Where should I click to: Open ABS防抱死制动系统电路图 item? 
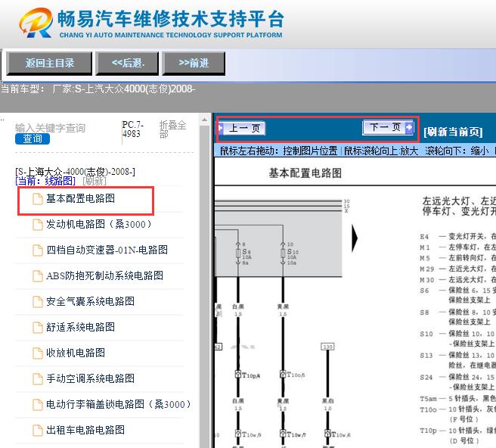(104, 275)
